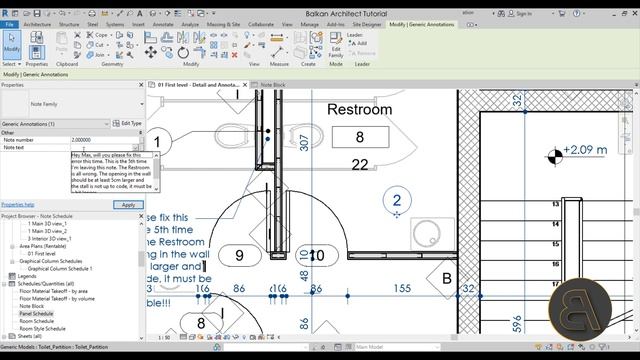Click the Note number value field
Viewport: 640px width, 360px height.
pyautogui.click(x=104, y=140)
